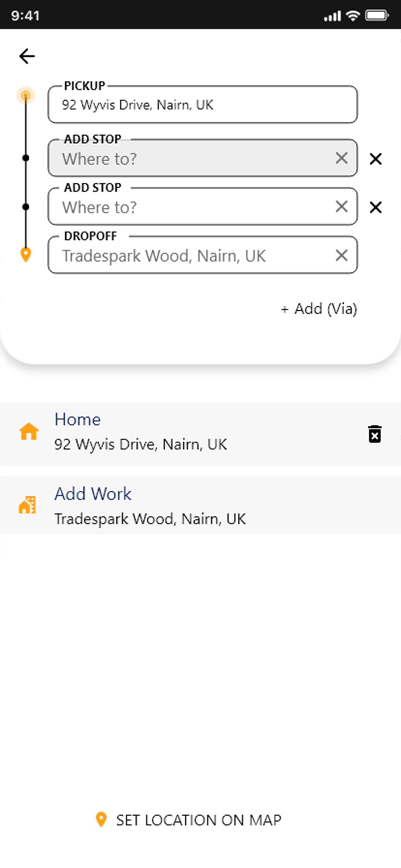Select Home saved place entry

pyautogui.click(x=200, y=434)
